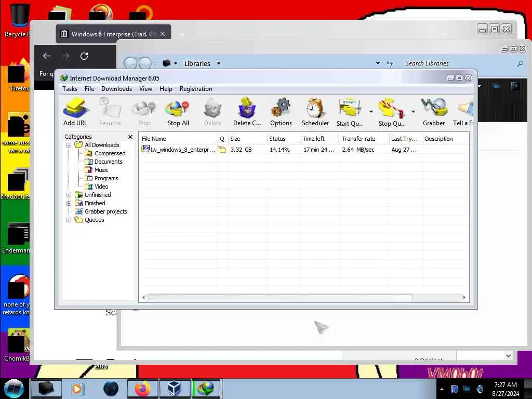Click the Tell a Friend toolbar icon

(463, 112)
